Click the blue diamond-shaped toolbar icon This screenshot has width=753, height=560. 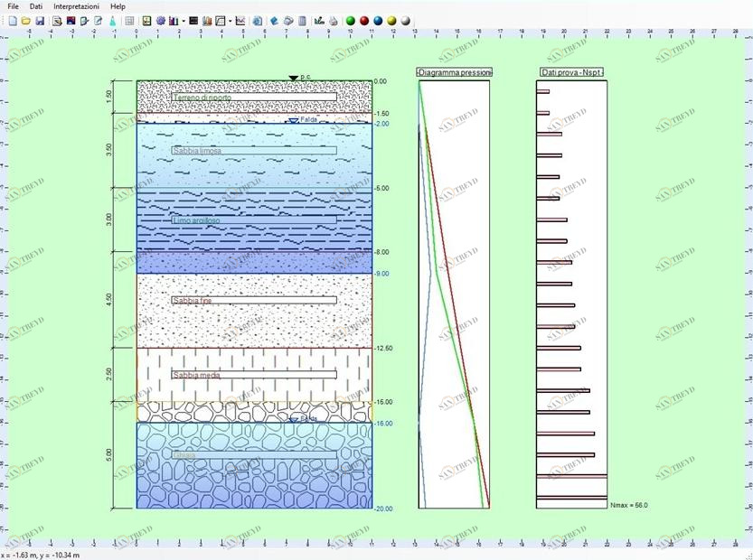pyautogui.click(x=274, y=20)
